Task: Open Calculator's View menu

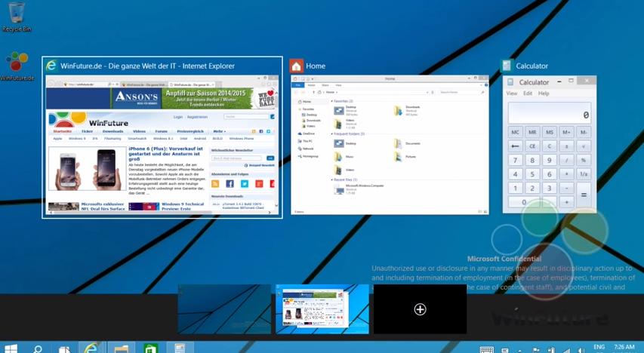Action: point(511,94)
